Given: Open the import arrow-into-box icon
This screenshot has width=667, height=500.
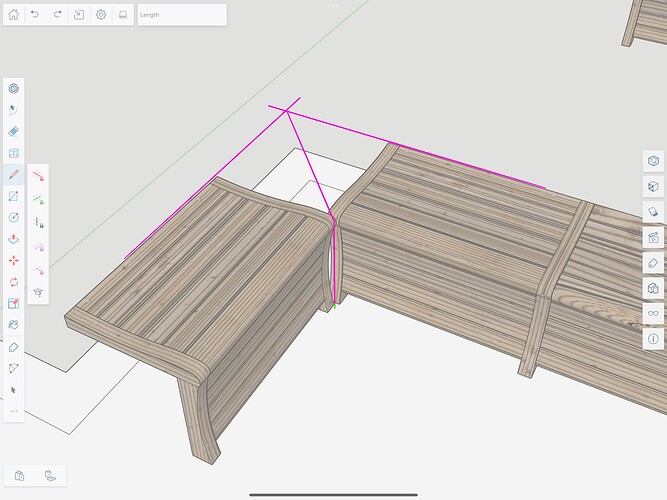Looking at the screenshot, I should click(79, 14).
